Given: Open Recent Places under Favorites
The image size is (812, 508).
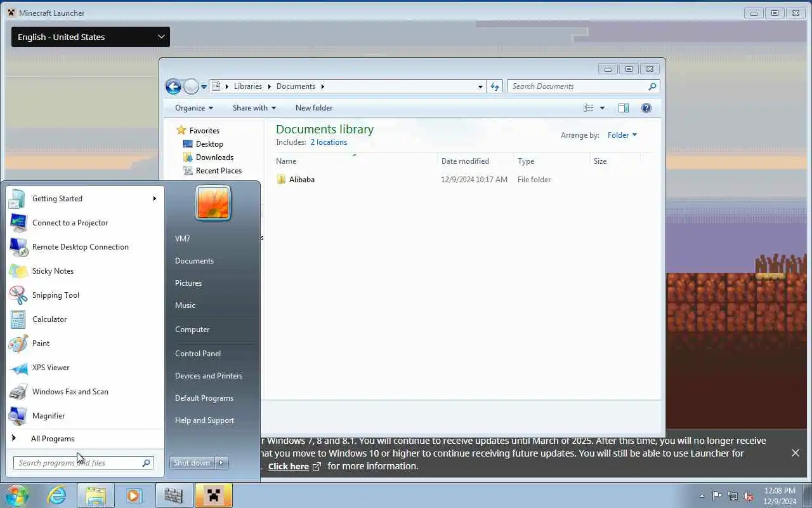Looking at the screenshot, I should pos(219,171).
